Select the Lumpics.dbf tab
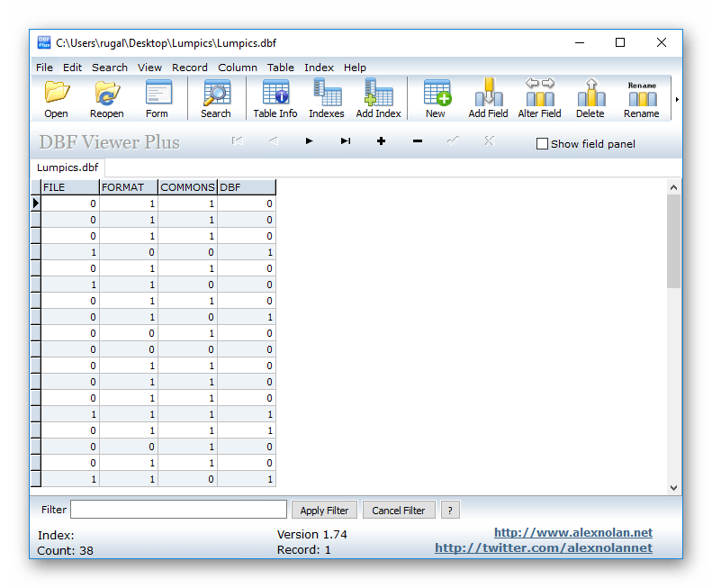Viewport: 712px width, 588px height. pos(68,167)
